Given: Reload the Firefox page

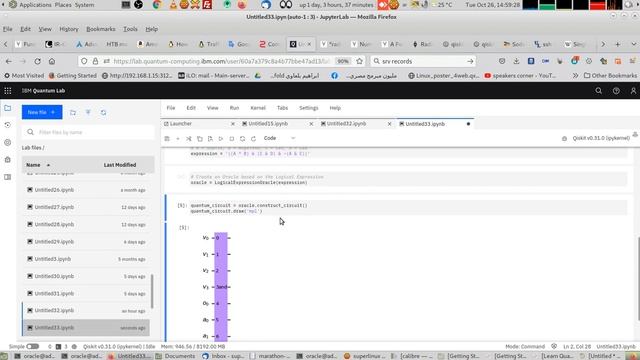Looking at the screenshot, I should (38, 61).
